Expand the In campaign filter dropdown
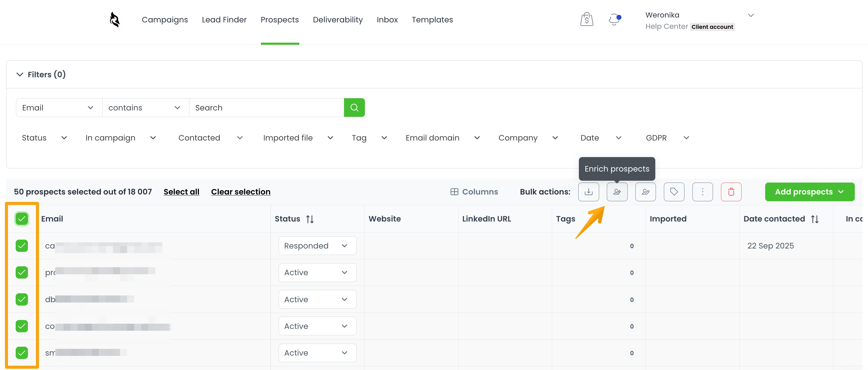 click(120, 138)
